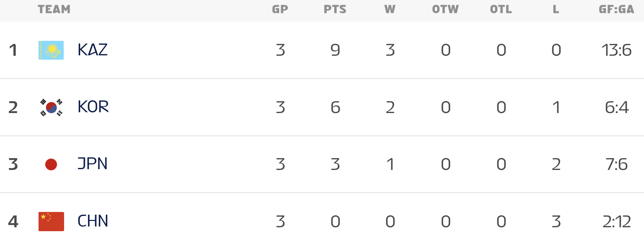Click the W column header
Screen dimensions: 644x241
tap(390, 9)
